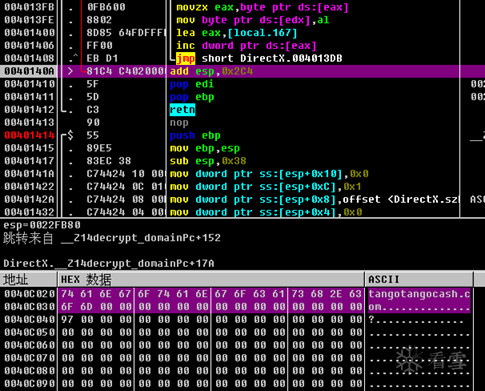Click the retn instruction
This screenshot has width=485, height=391.
coord(182,110)
